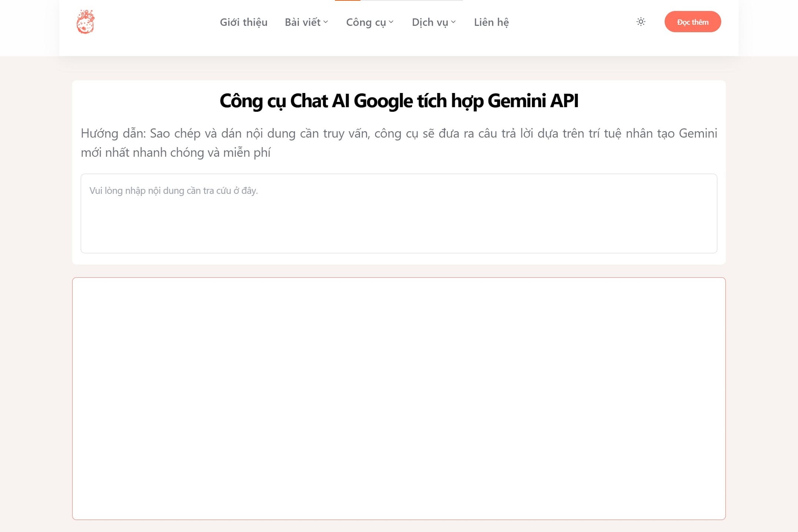Expand the Bài viết dropdown chevron
This screenshot has height=532, width=798.
click(326, 22)
